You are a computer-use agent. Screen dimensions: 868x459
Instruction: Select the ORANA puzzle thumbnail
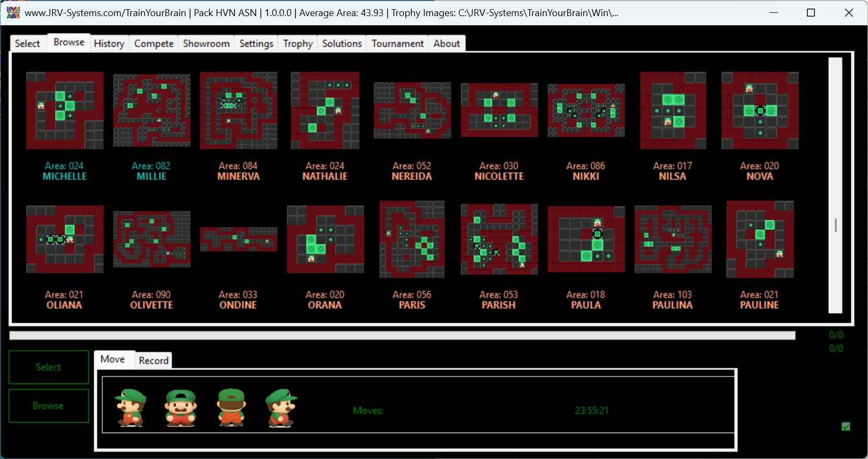coord(325,239)
